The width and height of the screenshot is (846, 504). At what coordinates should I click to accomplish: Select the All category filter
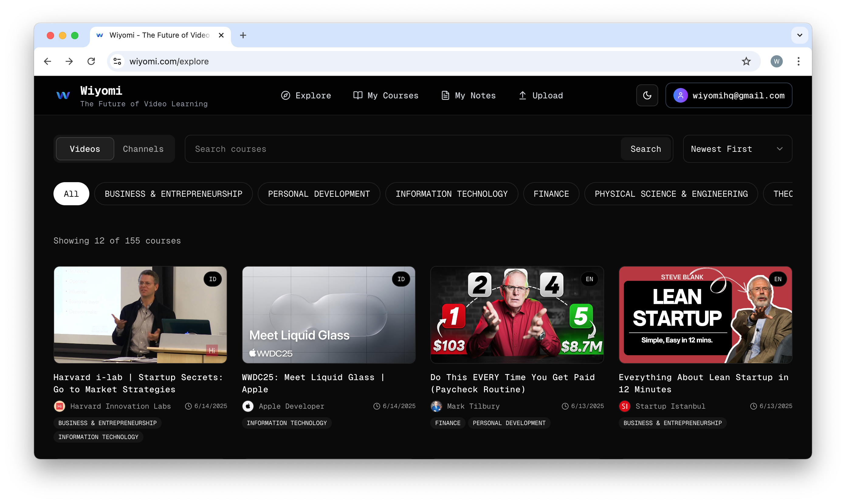coord(71,194)
